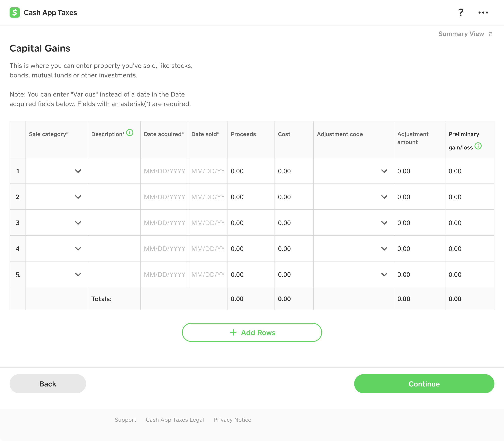
Task: Edit the Cost field in row 4
Action: tap(294, 249)
